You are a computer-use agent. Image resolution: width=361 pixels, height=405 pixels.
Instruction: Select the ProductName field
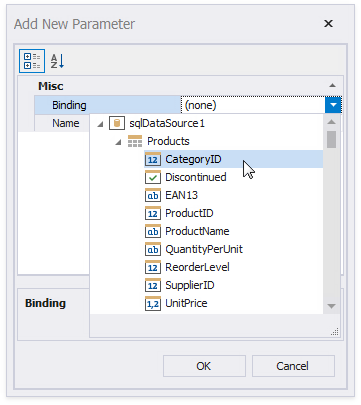pyautogui.click(x=197, y=231)
